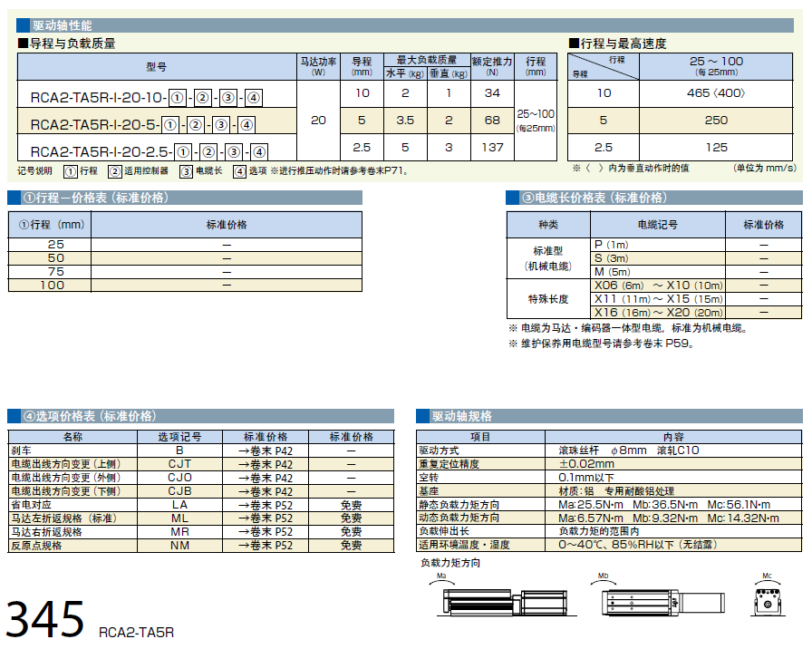Screen dimensions: 812x649
Task: Select the 驱动轴规格 section header
Action: (462, 416)
